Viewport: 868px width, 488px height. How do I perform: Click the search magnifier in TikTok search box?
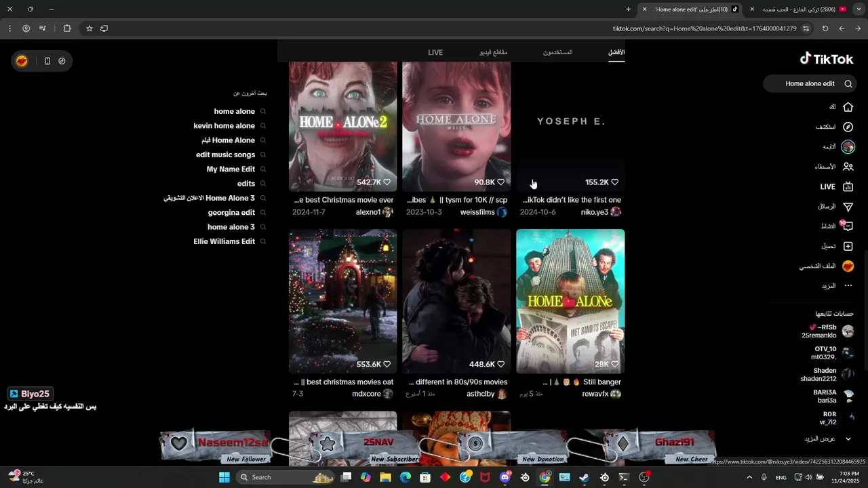(x=848, y=84)
